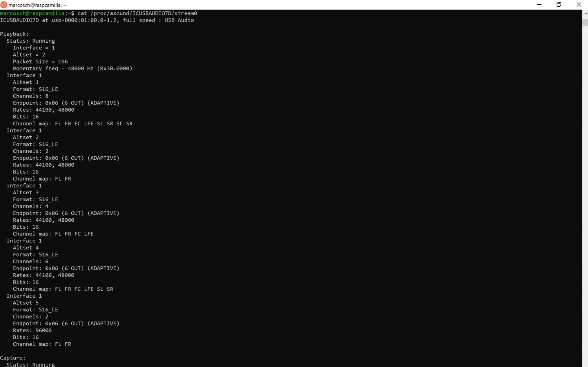Click the prompt 'marcosch@raspcamilla'
Viewport: 588px width, 367px height.
[32, 13]
